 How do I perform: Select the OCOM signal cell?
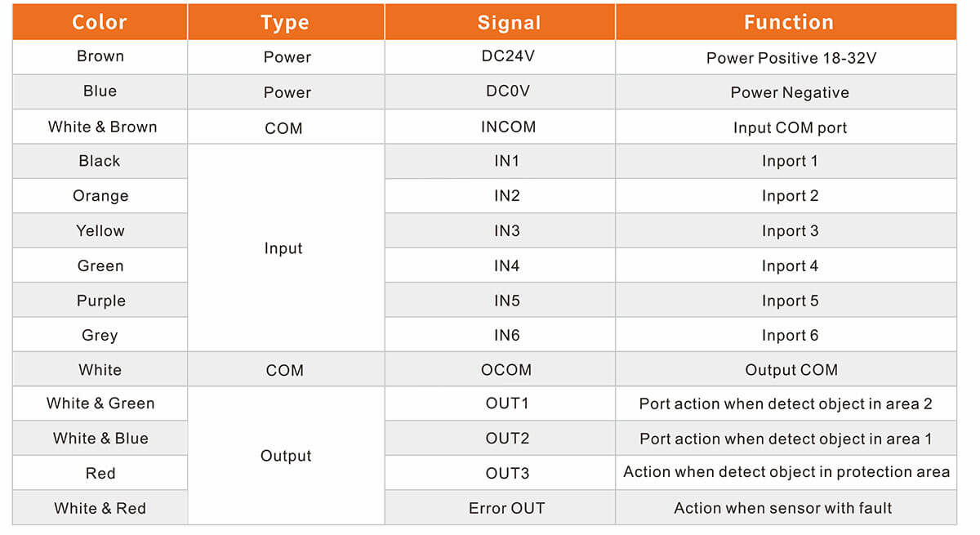[506, 370]
